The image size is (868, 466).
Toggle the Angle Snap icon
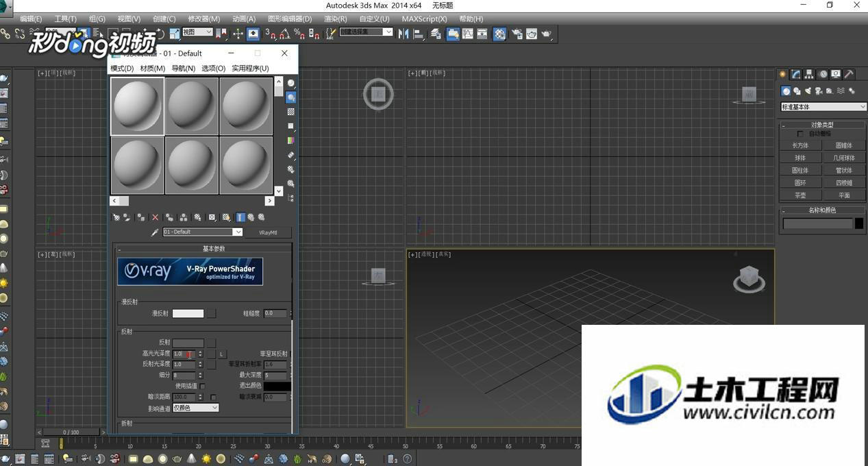284,34
